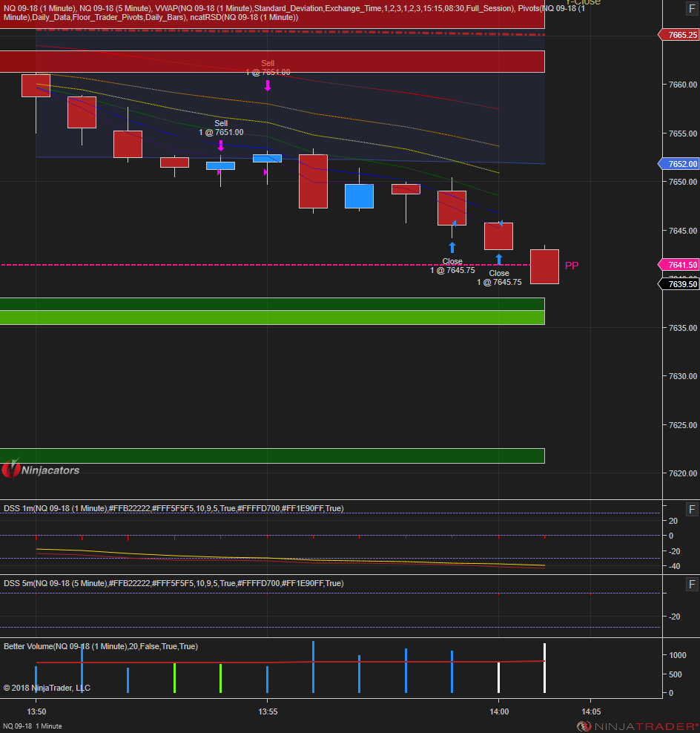700x733 pixels.
Task: Select the Better Volume indicator title
Action: (x=100, y=646)
